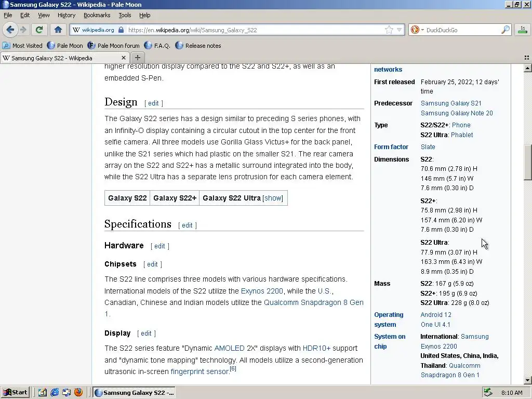
Task: Open the Android 12 link
Action: (x=436, y=315)
